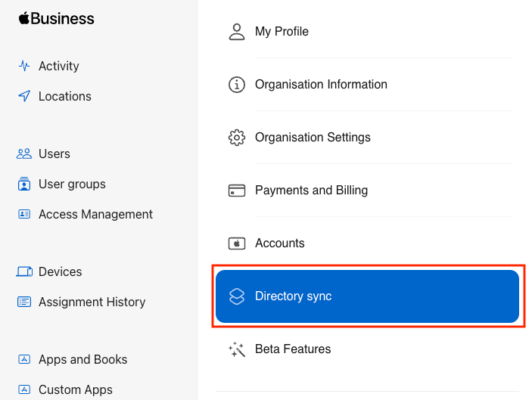Open Apps and Books
The image size is (532, 400).
(82, 359)
